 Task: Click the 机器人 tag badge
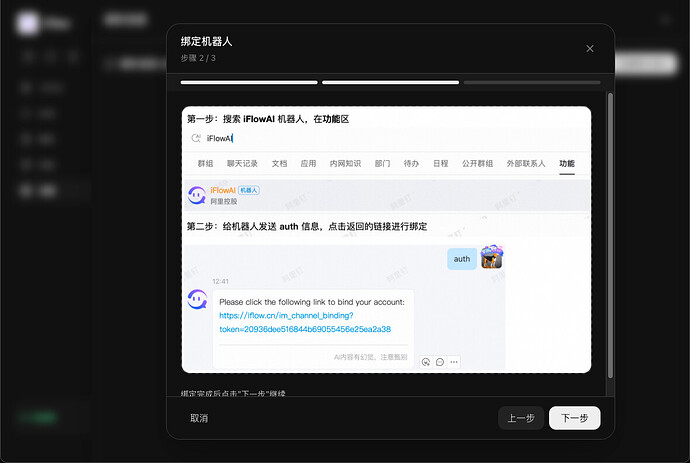point(249,190)
